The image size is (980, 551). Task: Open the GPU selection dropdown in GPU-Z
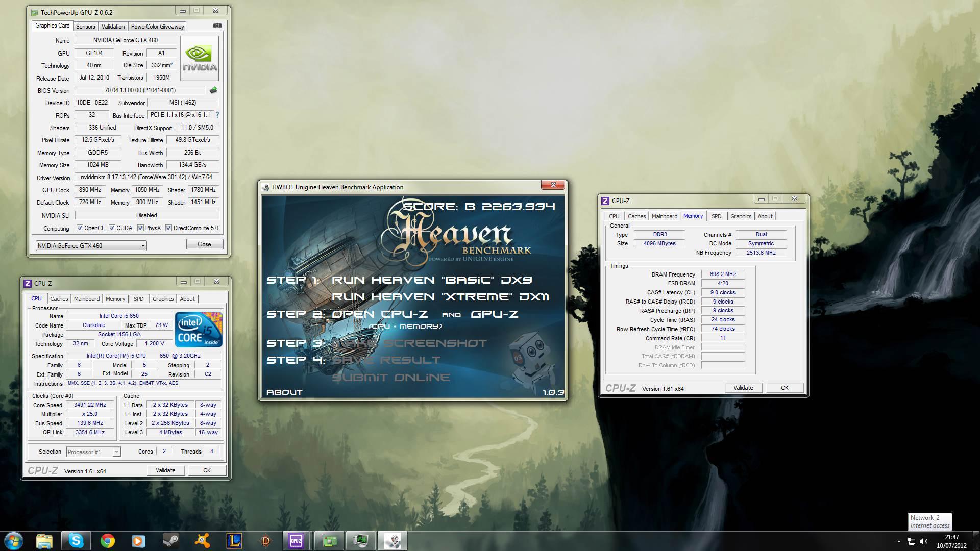point(91,245)
